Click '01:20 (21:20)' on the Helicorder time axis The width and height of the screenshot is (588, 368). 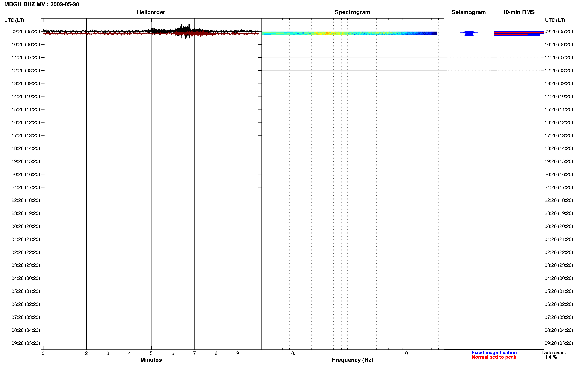26,239
